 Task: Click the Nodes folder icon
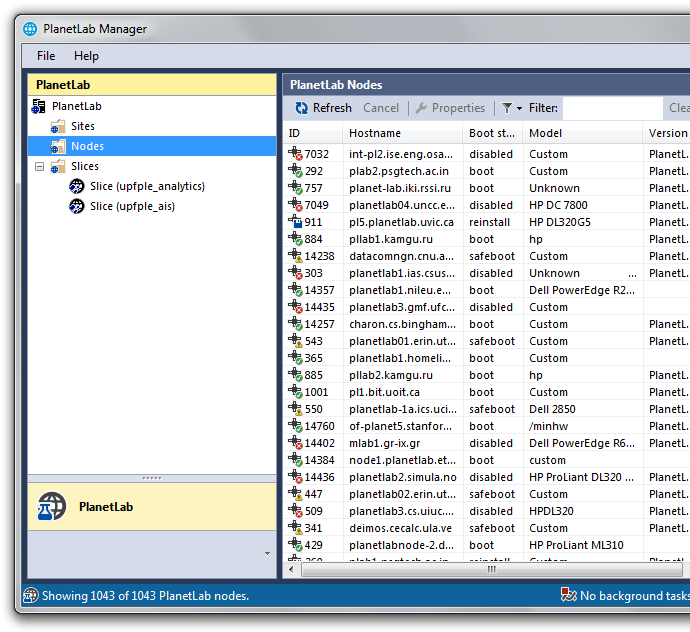[58, 147]
